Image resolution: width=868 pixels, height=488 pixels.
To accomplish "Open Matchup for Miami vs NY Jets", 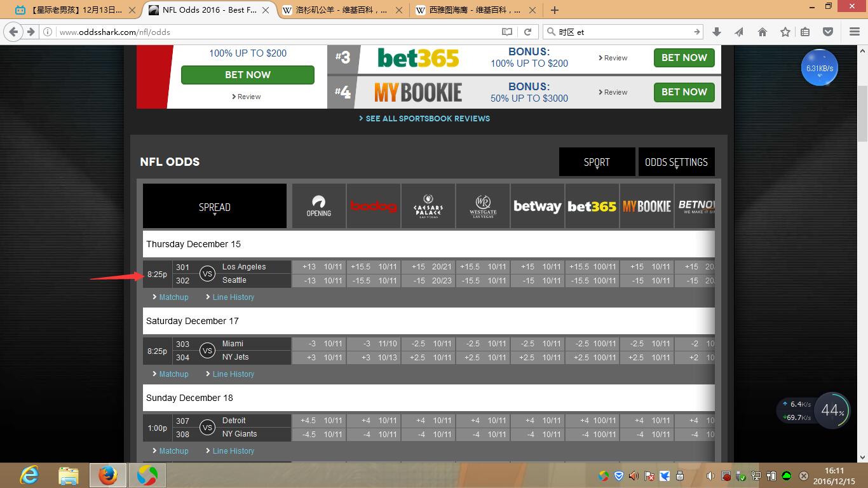I will tap(170, 374).
